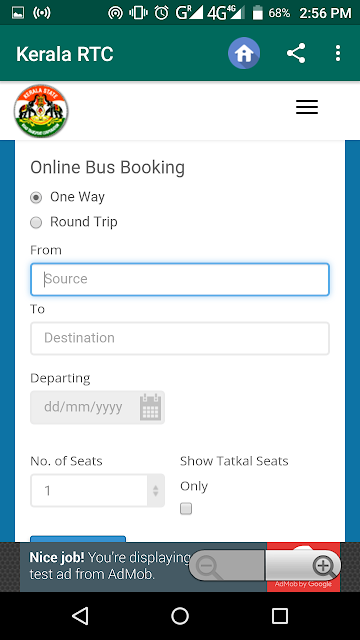Image resolution: width=360 pixels, height=640 pixels.
Task: Open the dd/mm/yyyy departing date field
Action: [98, 407]
